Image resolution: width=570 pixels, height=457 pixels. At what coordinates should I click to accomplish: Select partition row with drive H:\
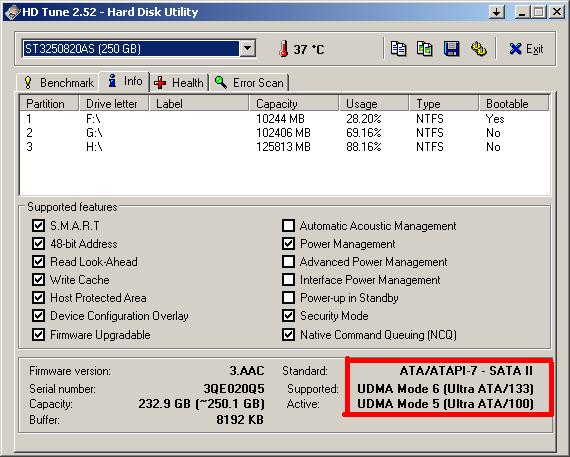(x=285, y=147)
